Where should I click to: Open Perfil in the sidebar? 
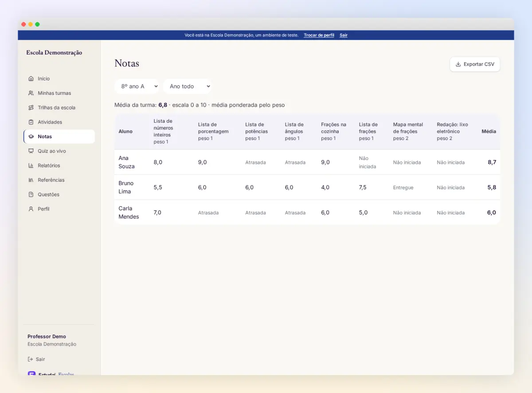pos(59,209)
